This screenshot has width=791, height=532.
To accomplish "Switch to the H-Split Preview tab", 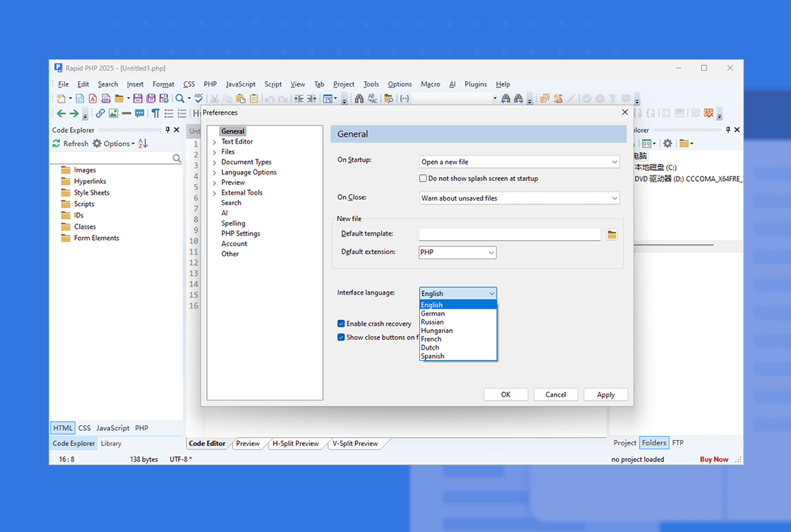I will coord(295,444).
